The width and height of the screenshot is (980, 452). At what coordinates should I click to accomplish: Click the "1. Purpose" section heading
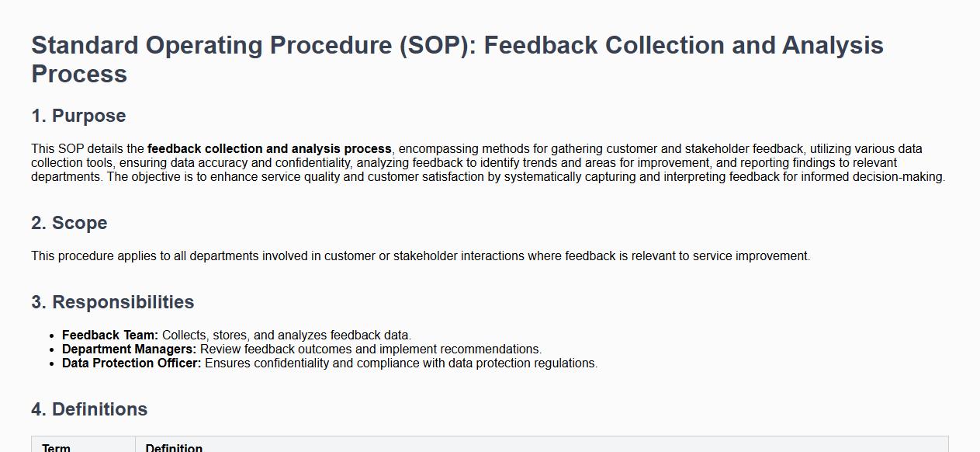78,116
